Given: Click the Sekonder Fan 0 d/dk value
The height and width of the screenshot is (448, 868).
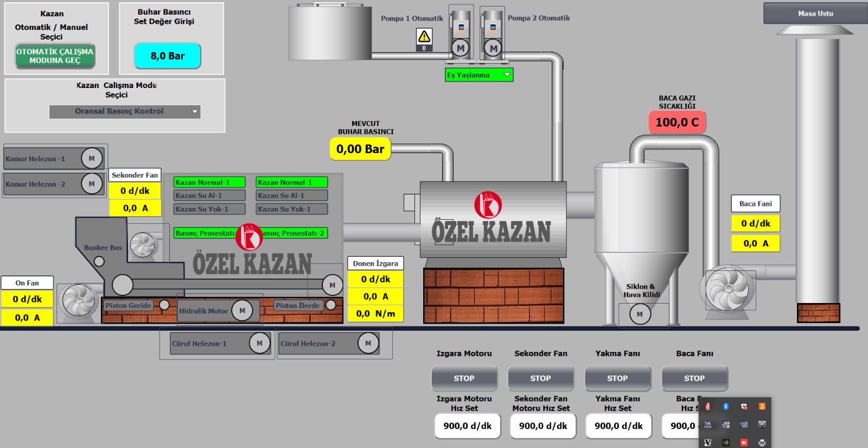Looking at the screenshot, I should pos(135,191).
